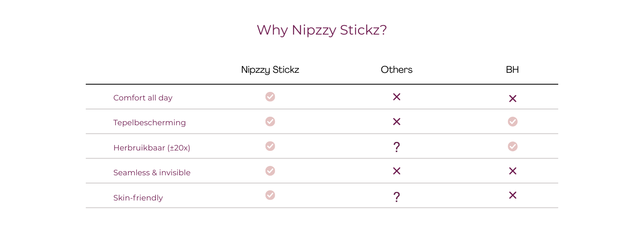644x244 pixels.
Task: Click the 'Comfort all day' row label
Action: (143, 98)
